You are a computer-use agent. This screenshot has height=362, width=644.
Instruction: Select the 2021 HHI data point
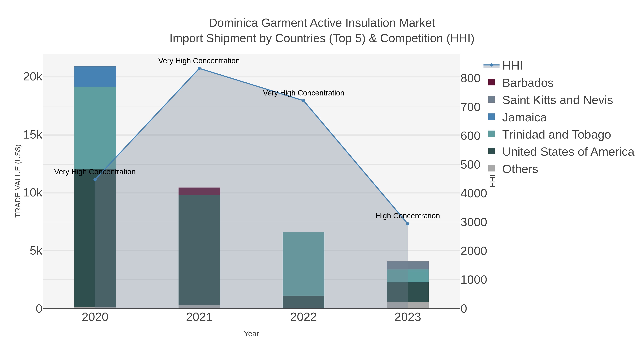point(199,68)
